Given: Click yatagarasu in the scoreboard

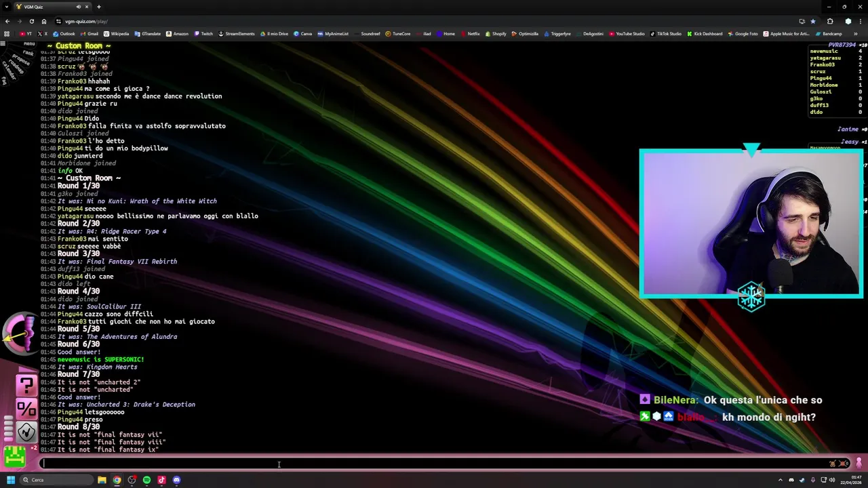Looking at the screenshot, I should click(825, 58).
